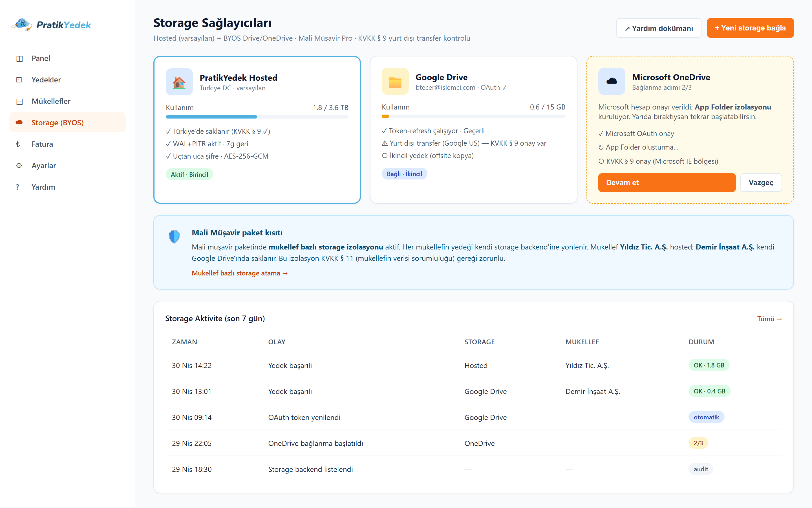Click the PratikYedek Hosted usage progress bar
Screen dimensions: 812x508
257,117
